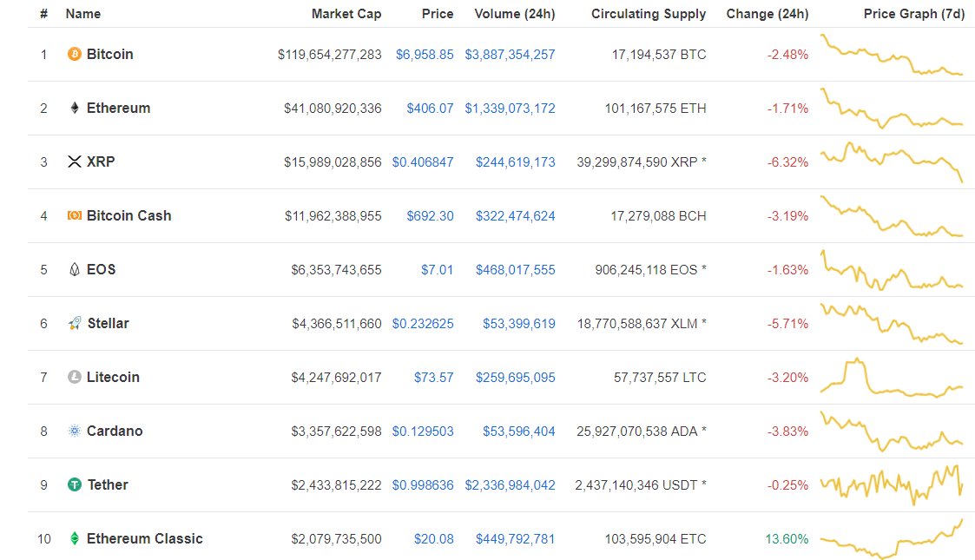Open the Tether name link
The image size is (975, 560).
(108, 484)
